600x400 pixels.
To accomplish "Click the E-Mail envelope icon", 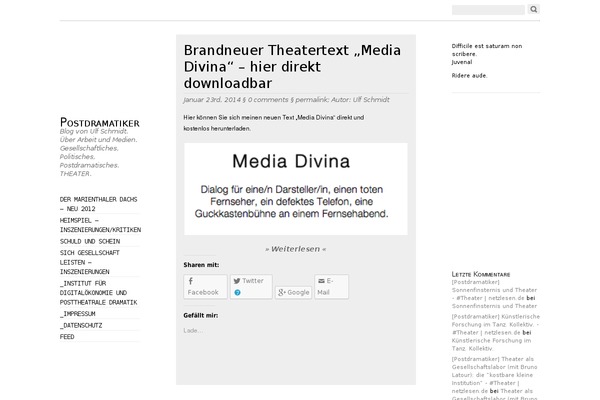I will pos(321,281).
